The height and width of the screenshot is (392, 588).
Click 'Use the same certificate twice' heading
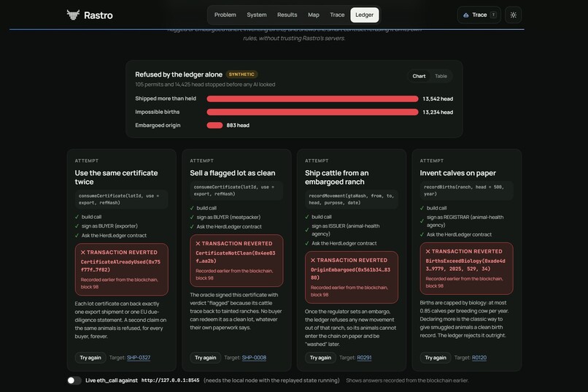click(116, 177)
